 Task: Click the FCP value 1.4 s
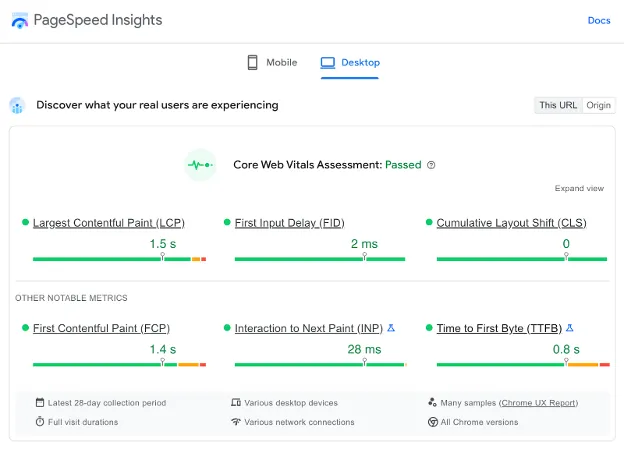point(163,349)
